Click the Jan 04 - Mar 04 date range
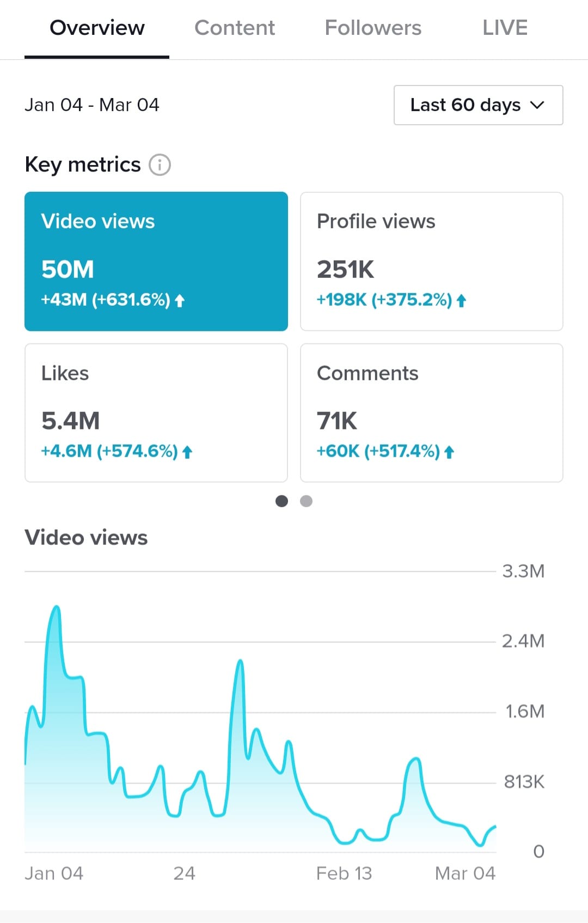The height and width of the screenshot is (923, 588). coord(92,105)
